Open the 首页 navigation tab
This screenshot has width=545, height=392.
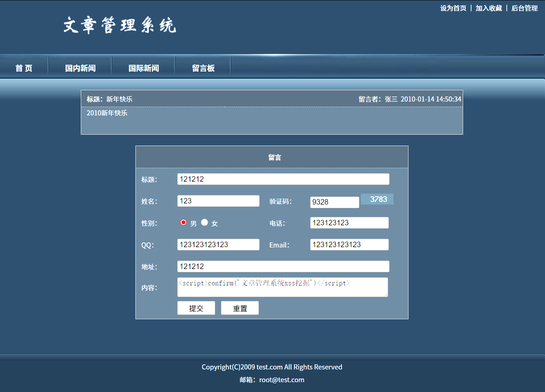[x=24, y=68]
